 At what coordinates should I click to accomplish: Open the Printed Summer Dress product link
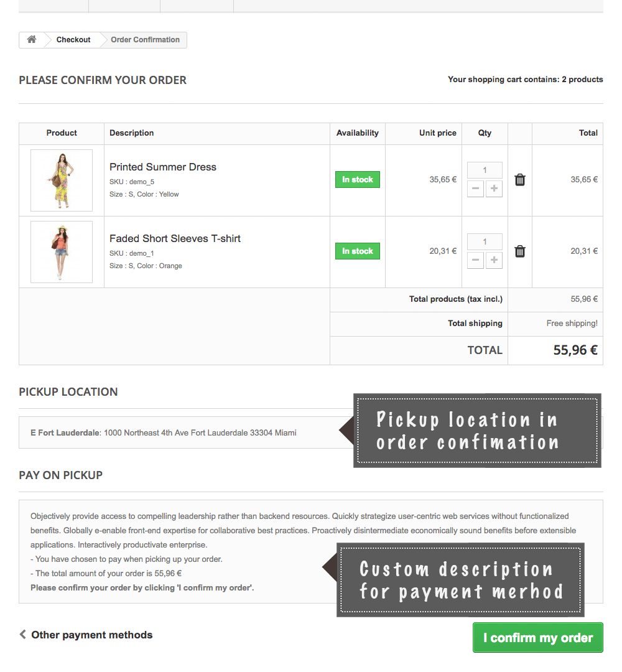[x=163, y=167]
